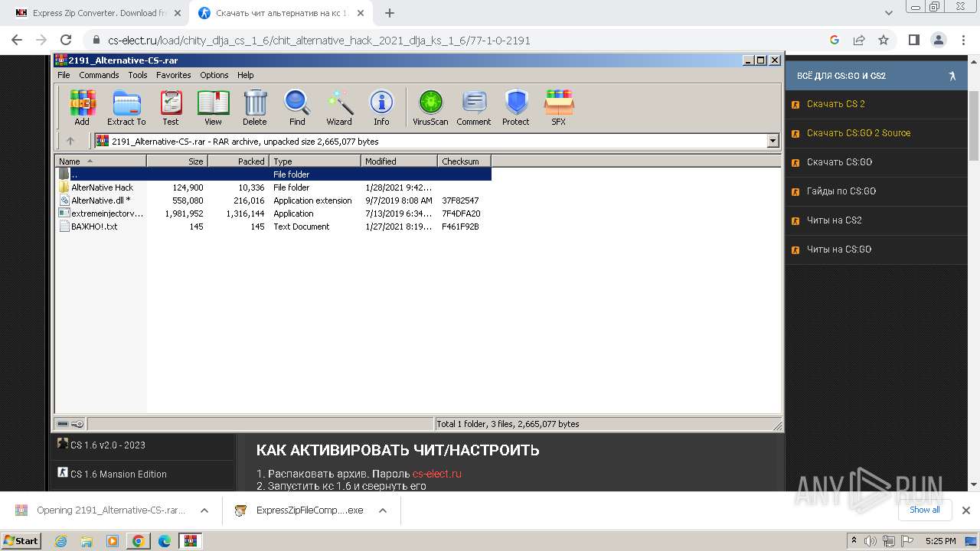
Task: Open the File menu in WinRAR
Action: [64, 75]
